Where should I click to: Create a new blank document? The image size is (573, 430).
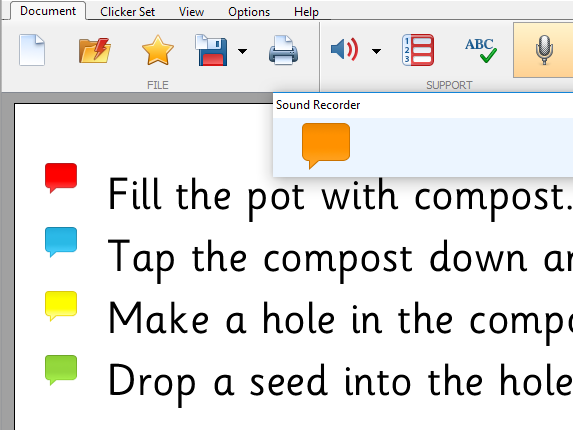pos(32,50)
